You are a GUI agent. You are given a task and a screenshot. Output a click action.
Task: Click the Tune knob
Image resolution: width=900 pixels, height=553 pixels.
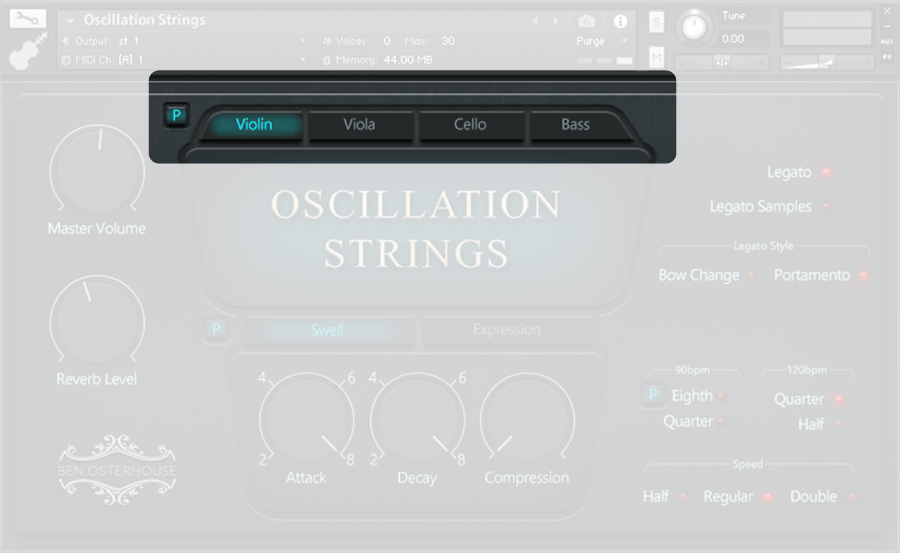tap(694, 27)
